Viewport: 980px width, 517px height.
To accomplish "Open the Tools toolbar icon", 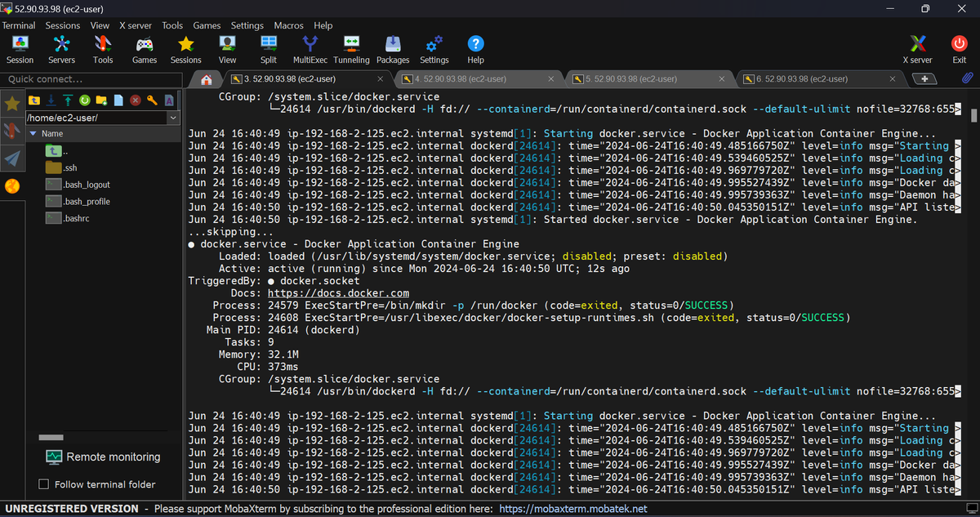I will (103, 49).
